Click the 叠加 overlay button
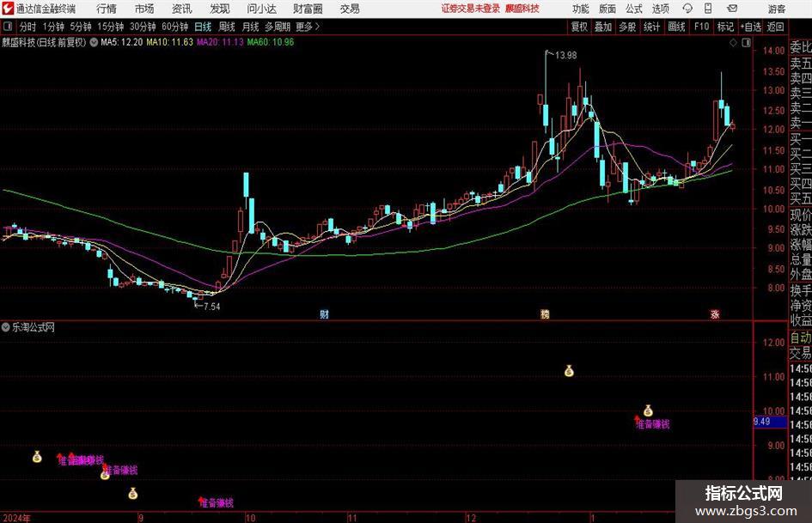The height and width of the screenshot is (523, 812). coord(603,27)
